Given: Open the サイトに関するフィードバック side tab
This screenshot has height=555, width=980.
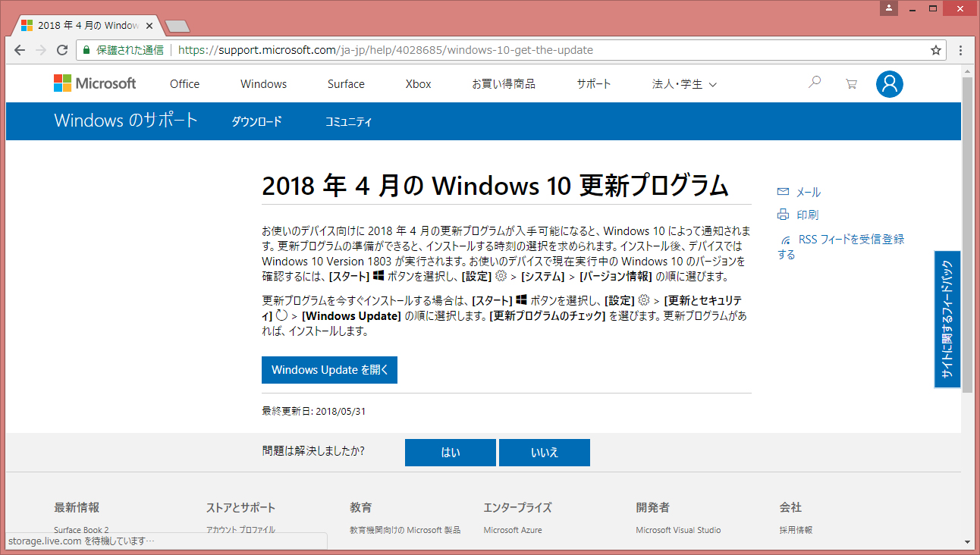Looking at the screenshot, I should point(947,319).
